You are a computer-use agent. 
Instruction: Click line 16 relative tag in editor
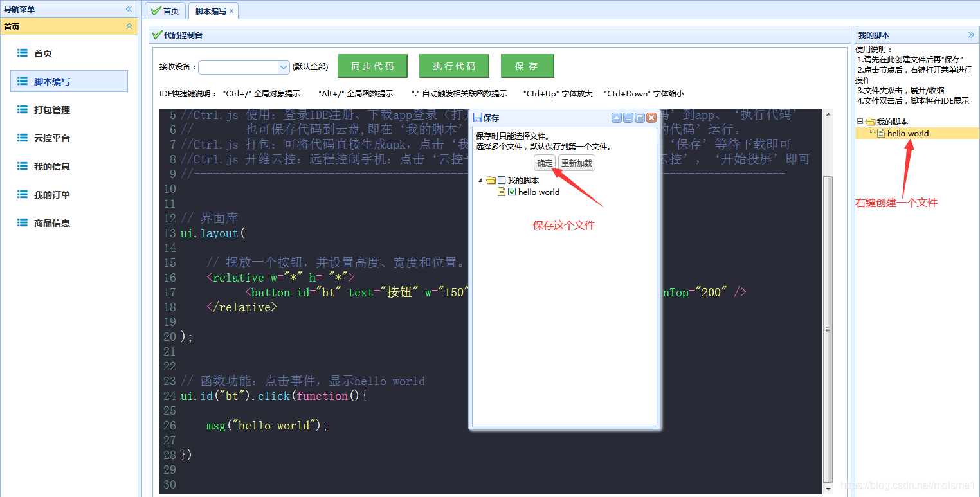tap(280, 278)
